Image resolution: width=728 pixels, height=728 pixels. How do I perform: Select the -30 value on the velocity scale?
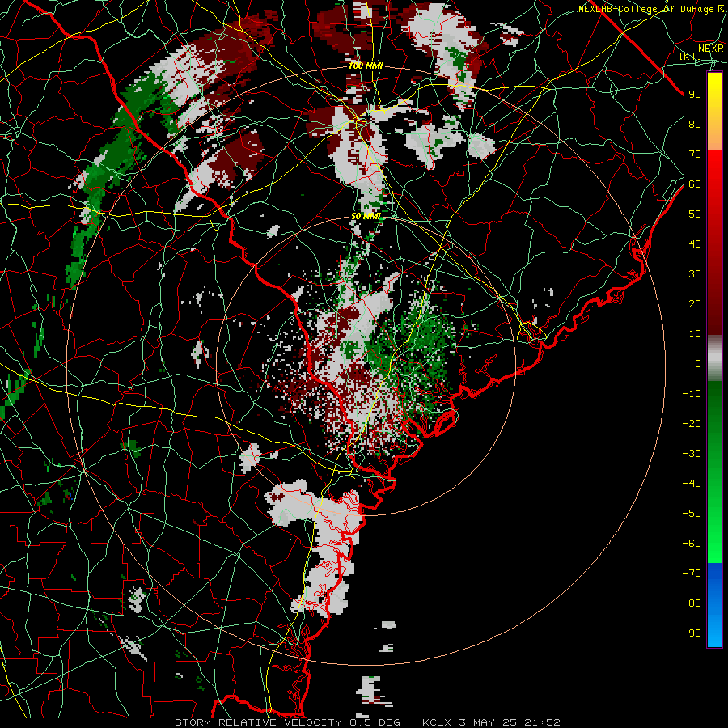pos(692,454)
